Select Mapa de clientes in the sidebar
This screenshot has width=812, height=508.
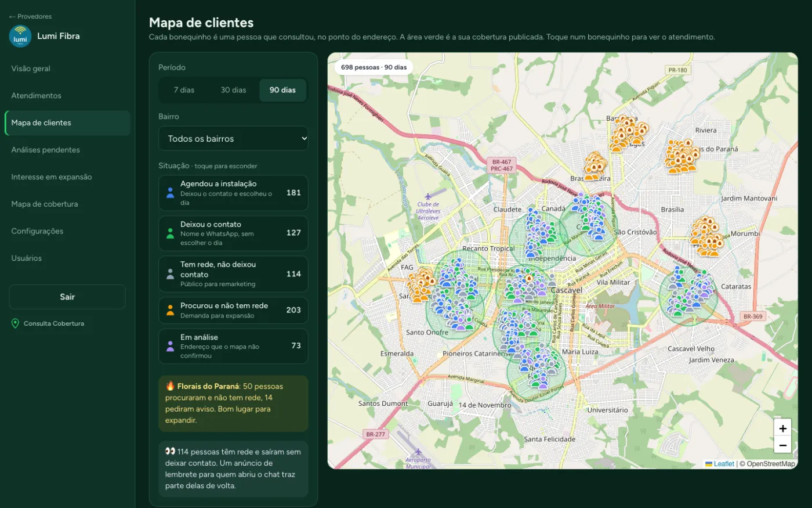tap(67, 123)
